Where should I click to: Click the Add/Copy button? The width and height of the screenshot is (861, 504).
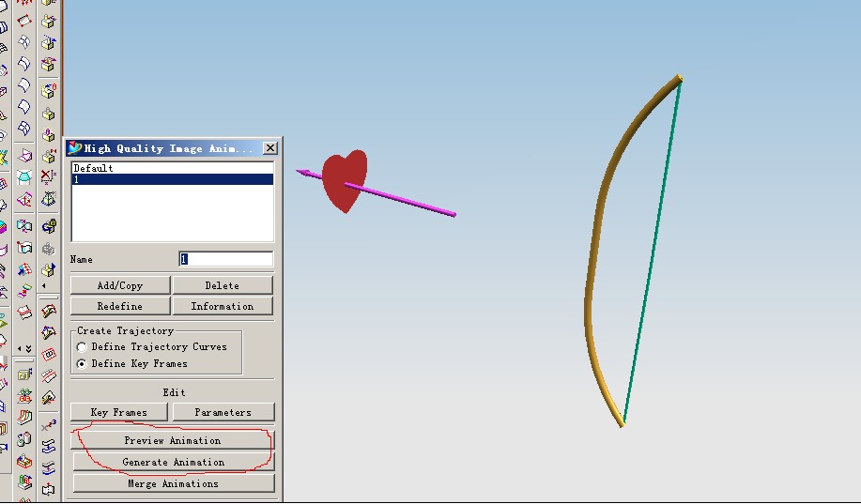pyautogui.click(x=119, y=285)
